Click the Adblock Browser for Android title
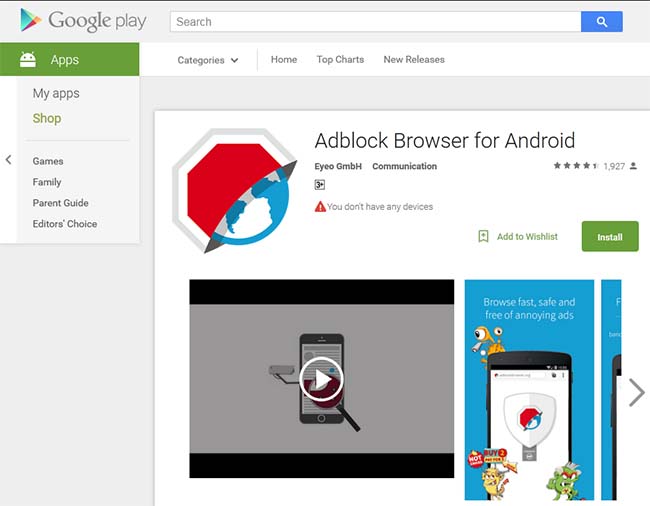 (445, 140)
